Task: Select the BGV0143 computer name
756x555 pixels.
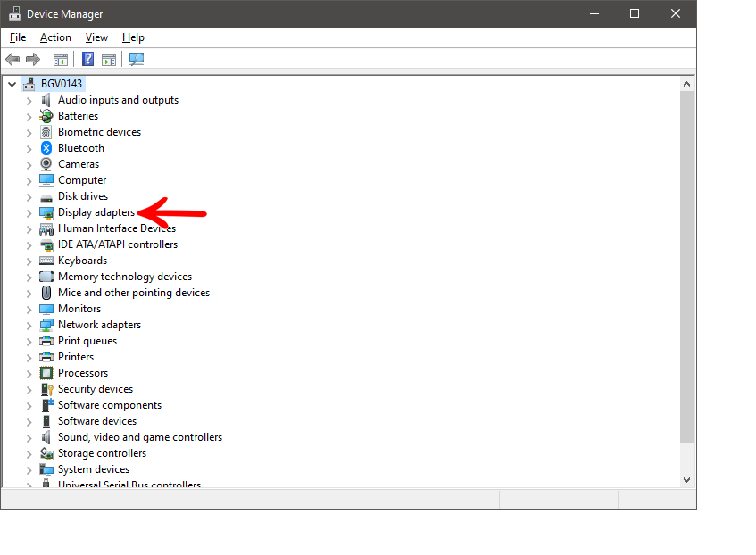Action: (62, 84)
